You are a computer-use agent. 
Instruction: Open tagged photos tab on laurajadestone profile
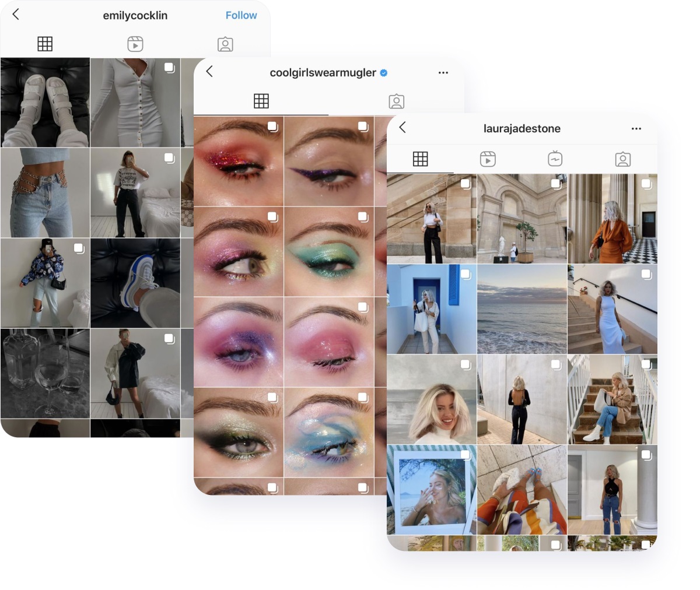tap(623, 159)
